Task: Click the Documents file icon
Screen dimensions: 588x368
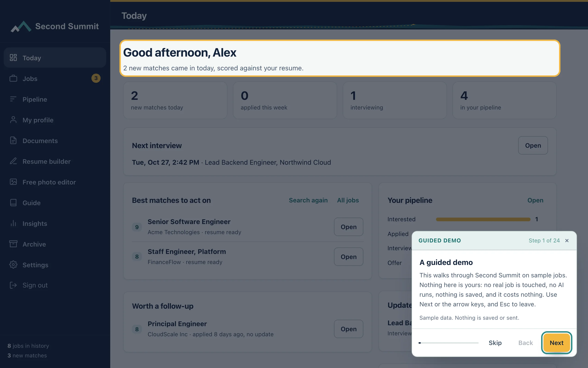Action: point(13,141)
